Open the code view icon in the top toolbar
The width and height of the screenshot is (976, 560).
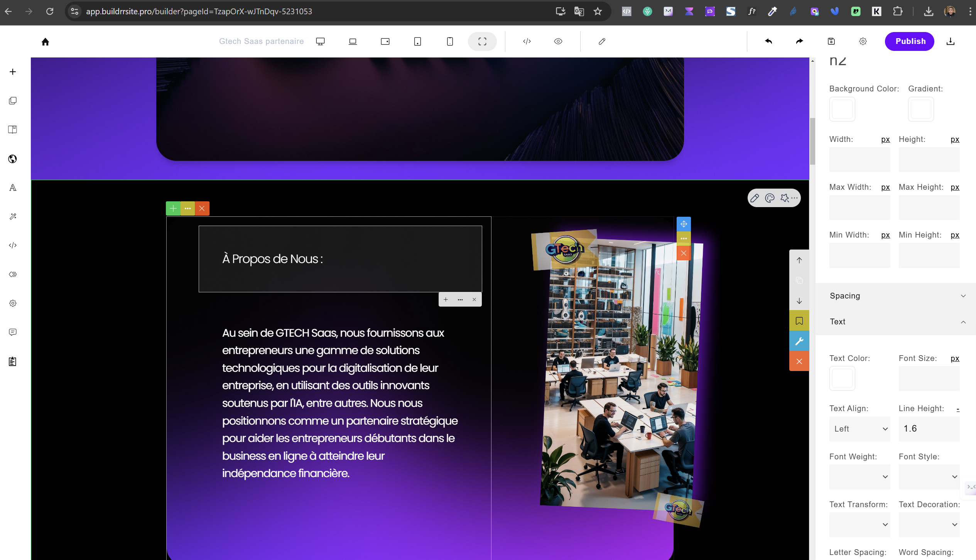point(527,41)
